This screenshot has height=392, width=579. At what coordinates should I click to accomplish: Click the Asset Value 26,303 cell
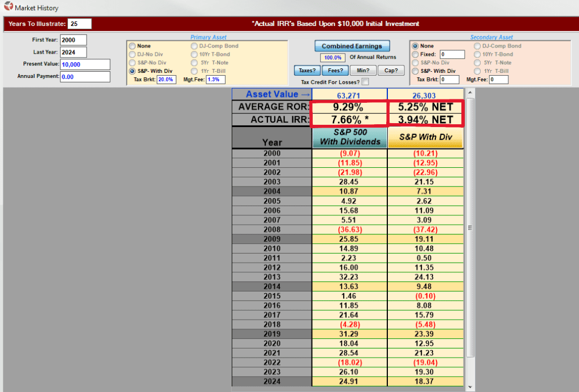point(425,95)
